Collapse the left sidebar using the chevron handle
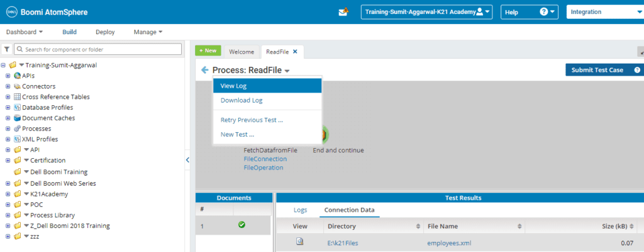The width and height of the screenshot is (644, 252). coord(187,160)
